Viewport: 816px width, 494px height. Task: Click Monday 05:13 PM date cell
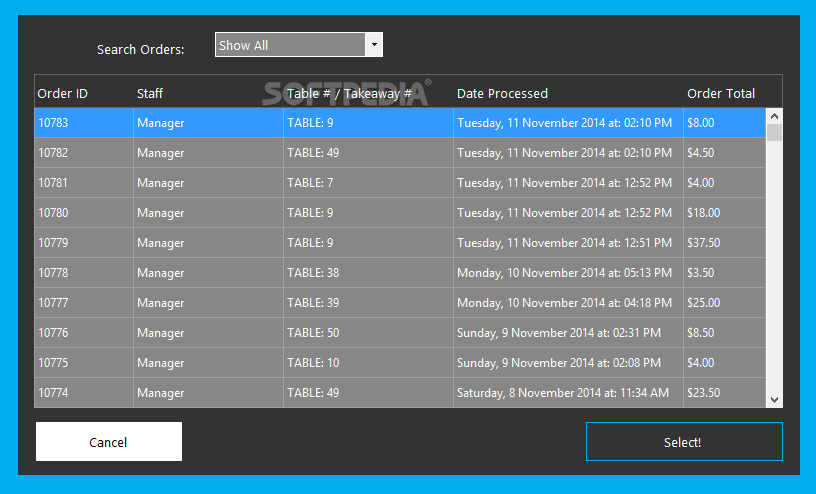coord(568,273)
